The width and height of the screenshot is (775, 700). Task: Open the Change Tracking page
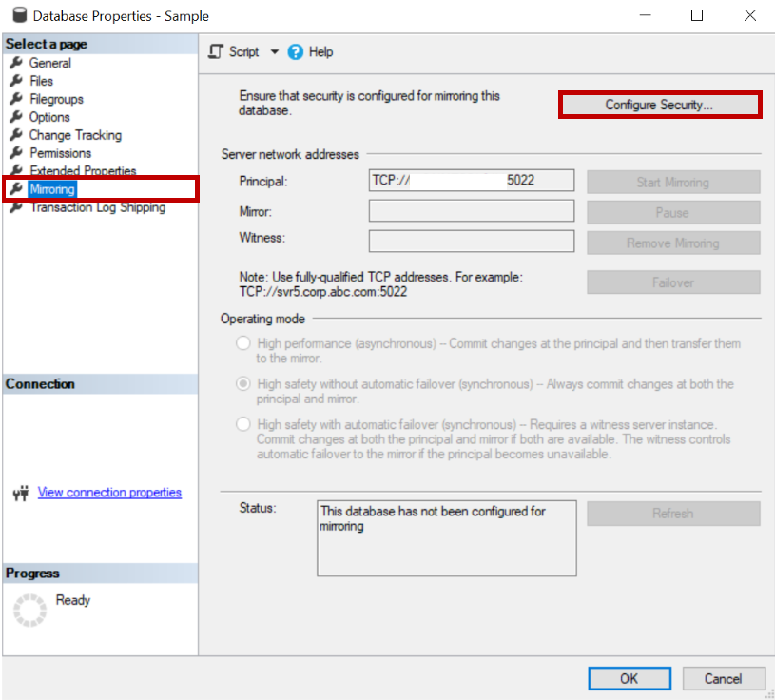tap(75, 134)
